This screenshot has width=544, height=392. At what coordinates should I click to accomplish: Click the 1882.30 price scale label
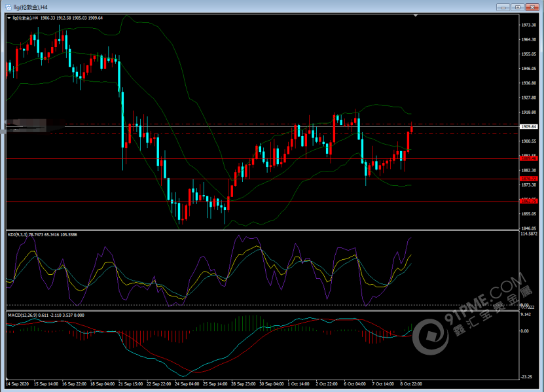[x=529, y=170]
